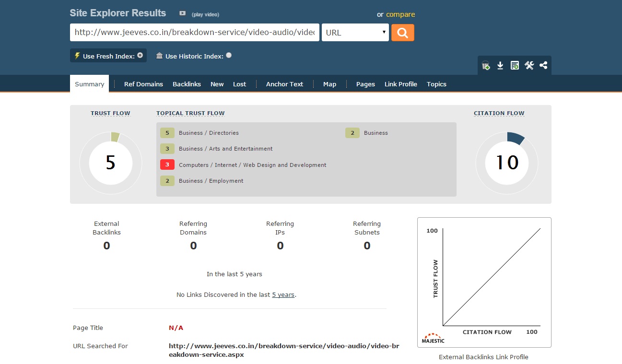Screen dimensions: 622x364
Task: Click the External Backlinks Link Profile caption
Action: click(x=483, y=357)
